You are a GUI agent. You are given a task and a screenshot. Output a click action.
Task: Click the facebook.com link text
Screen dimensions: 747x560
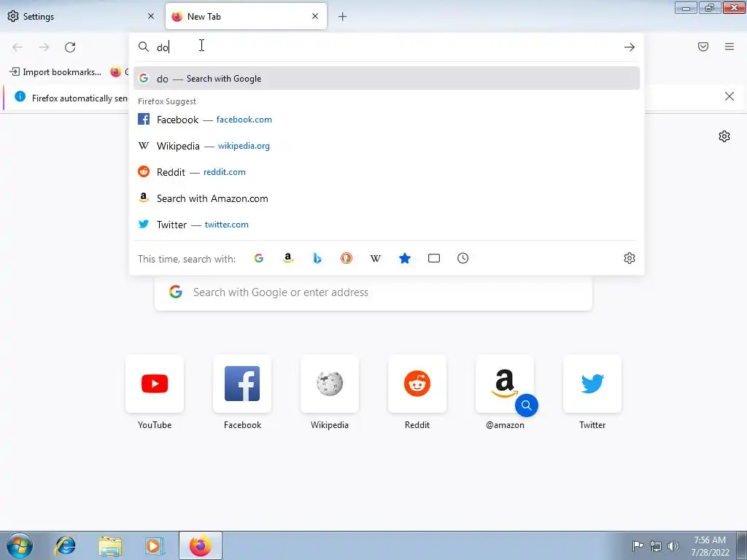[x=244, y=120]
